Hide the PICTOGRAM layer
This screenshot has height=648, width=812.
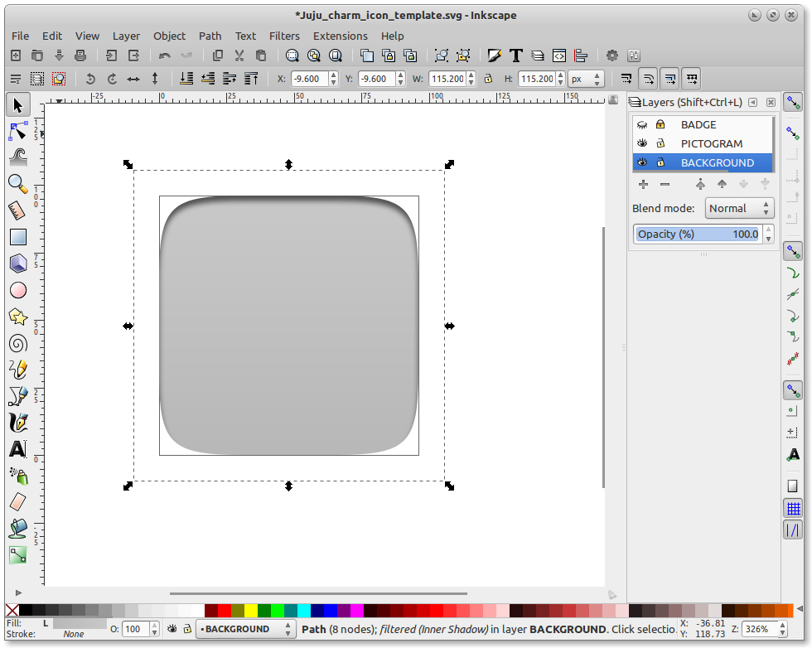point(641,143)
